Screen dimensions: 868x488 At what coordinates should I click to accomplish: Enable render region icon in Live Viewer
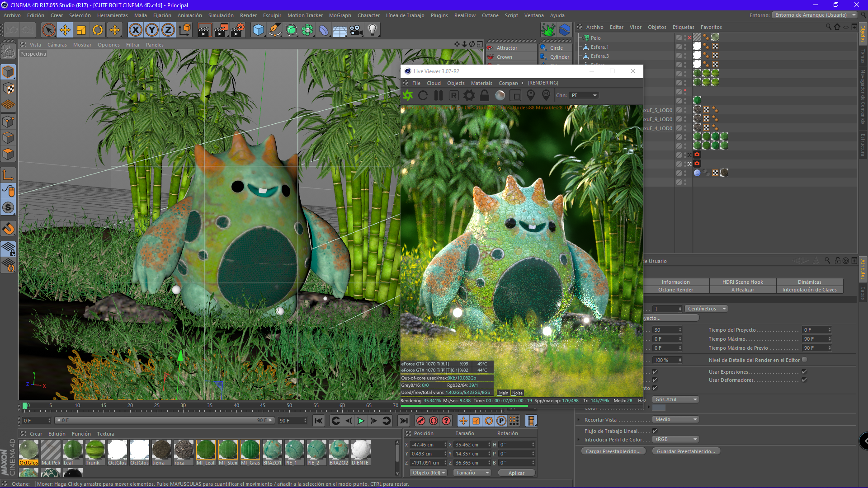click(515, 95)
